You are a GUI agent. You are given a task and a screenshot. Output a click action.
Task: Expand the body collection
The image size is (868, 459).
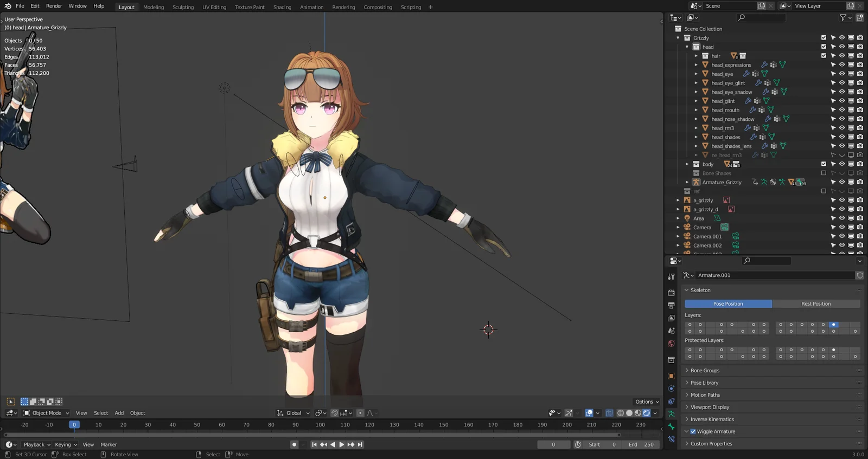pyautogui.click(x=687, y=164)
